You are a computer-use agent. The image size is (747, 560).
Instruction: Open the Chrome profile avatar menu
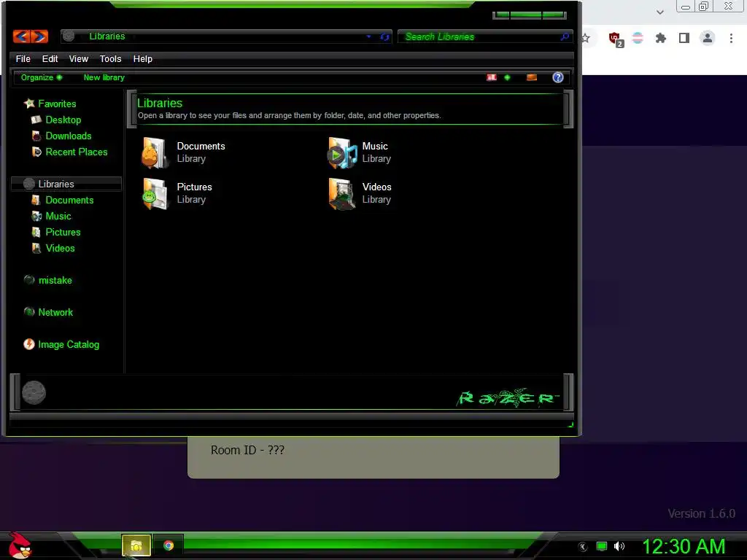(x=708, y=38)
